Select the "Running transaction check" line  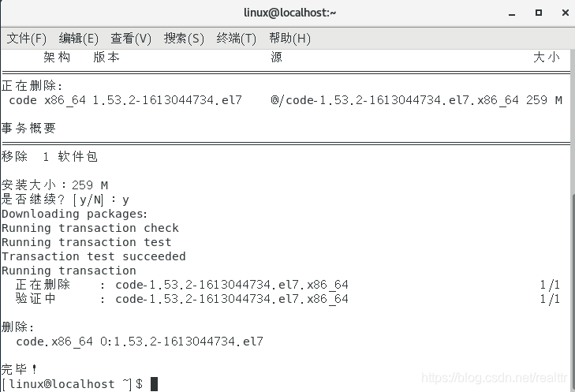click(x=90, y=228)
